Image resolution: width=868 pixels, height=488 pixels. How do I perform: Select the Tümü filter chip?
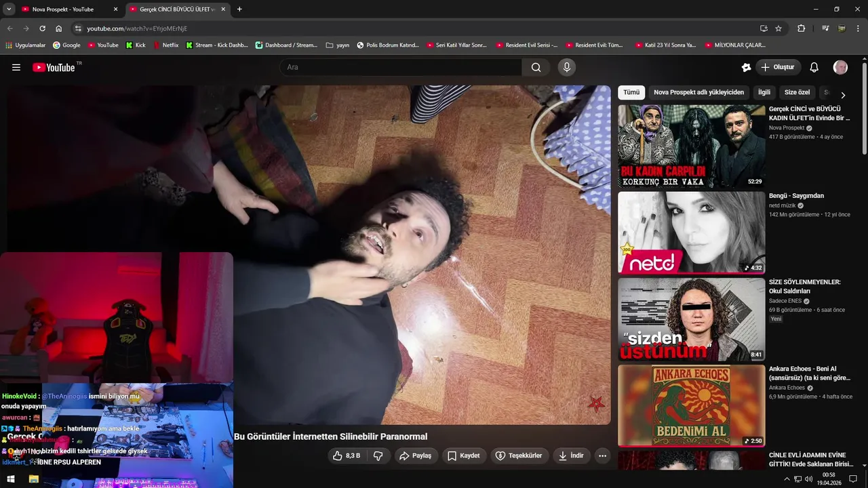click(631, 92)
